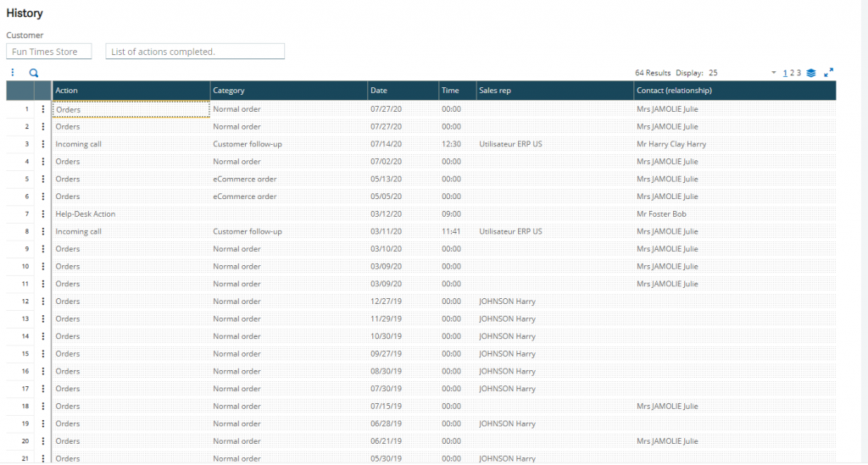The height and width of the screenshot is (465, 868).
Task: Open row 12 three-dot menu
Action: [43, 302]
